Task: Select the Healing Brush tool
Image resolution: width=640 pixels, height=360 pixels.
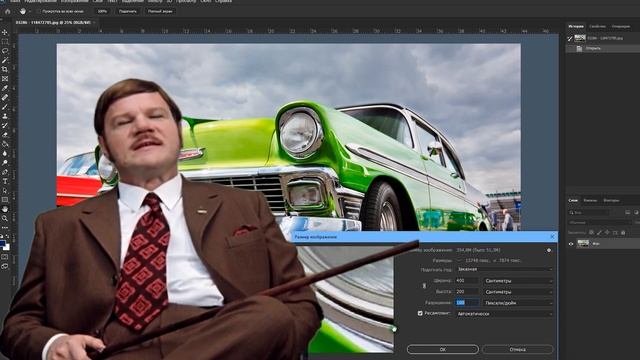Action: pos(5,98)
